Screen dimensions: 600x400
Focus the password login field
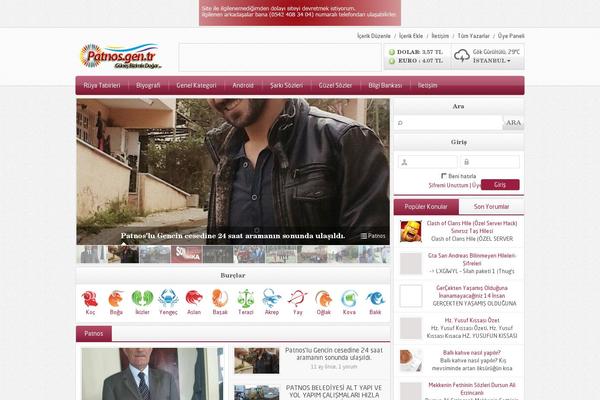[x=490, y=162]
